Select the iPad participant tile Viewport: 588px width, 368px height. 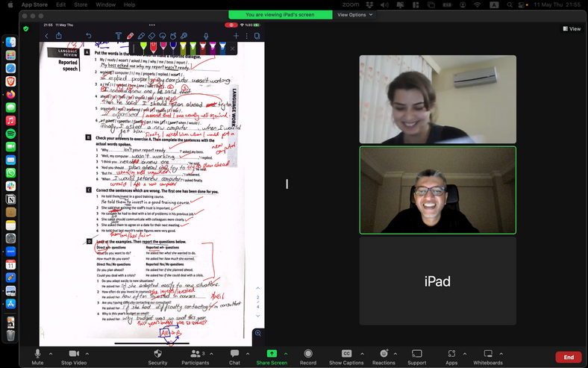point(437,281)
